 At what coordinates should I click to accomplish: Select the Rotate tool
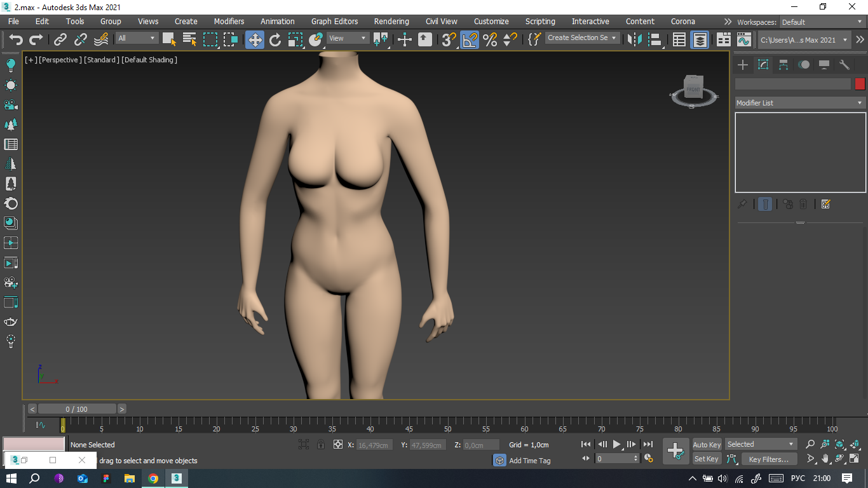tap(275, 39)
